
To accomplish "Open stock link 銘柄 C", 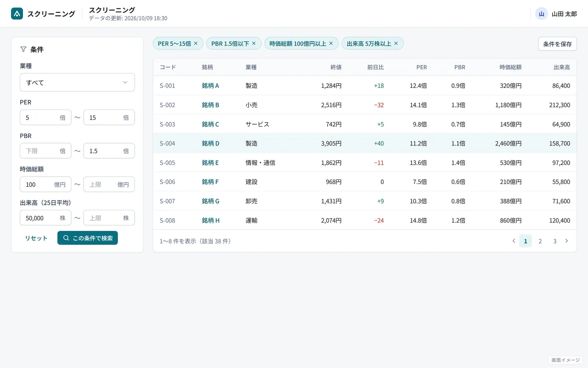I will [x=210, y=124].
